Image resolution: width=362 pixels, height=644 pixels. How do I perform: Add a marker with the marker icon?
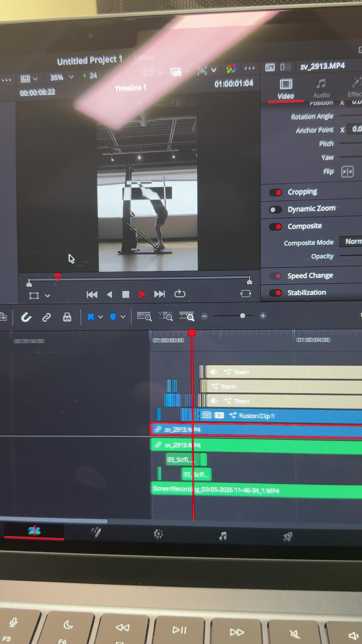113,317
